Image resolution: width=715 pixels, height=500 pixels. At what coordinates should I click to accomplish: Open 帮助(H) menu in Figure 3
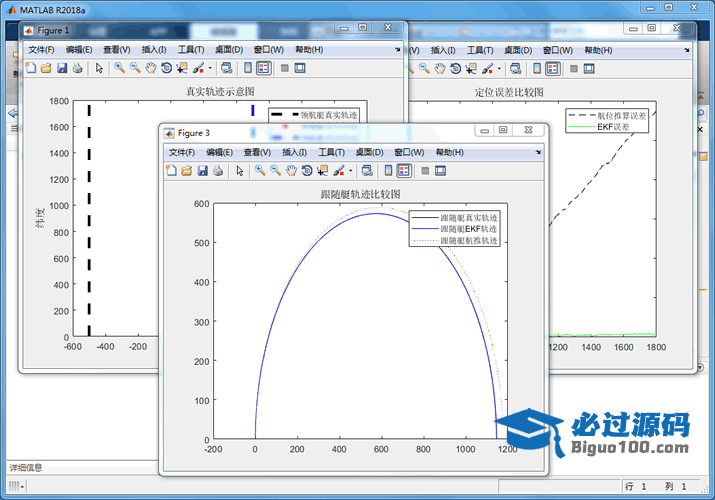pyautogui.click(x=450, y=152)
